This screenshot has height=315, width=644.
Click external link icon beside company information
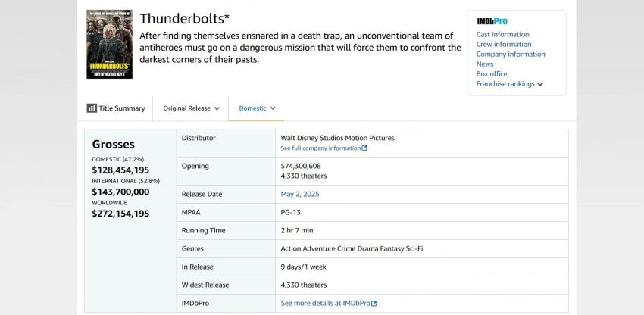point(364,148)
